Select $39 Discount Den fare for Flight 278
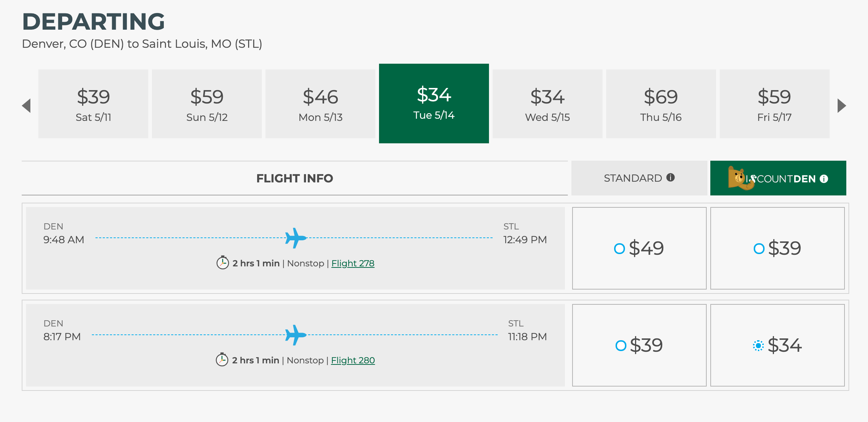The width and height of the screenshot is (868, 422). (759, 249)
